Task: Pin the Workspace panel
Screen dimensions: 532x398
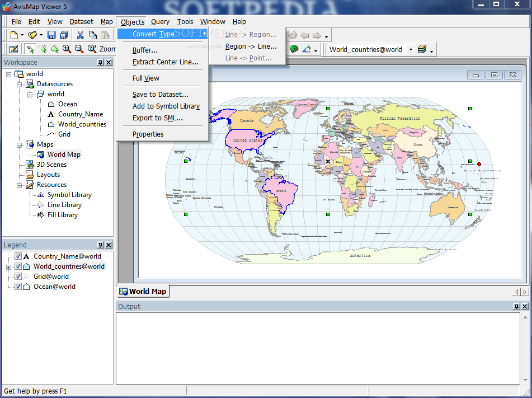Action: 101,63
